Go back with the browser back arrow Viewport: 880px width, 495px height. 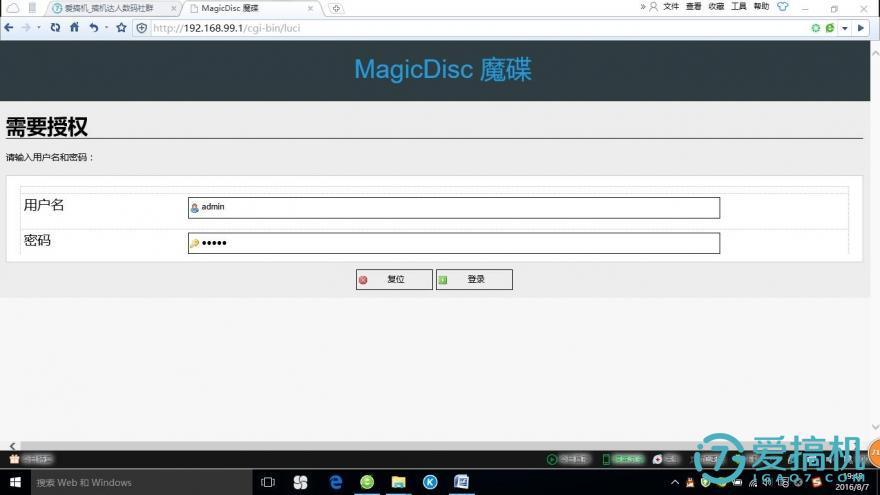(x=8, y=28)
